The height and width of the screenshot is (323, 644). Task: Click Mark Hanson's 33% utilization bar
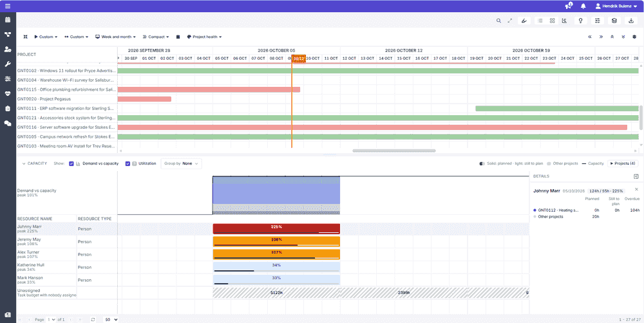(276, 280)
